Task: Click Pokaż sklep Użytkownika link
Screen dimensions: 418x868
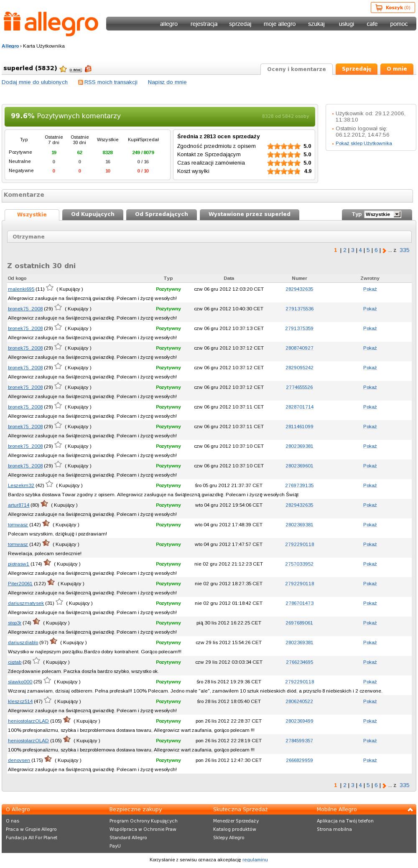Action: (x=364, y=143)
